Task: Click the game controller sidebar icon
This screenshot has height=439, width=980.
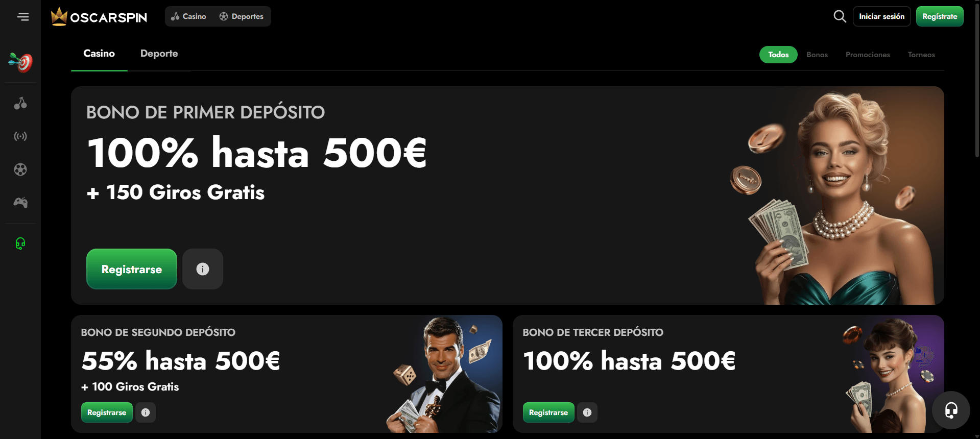Action: [20, 203]
